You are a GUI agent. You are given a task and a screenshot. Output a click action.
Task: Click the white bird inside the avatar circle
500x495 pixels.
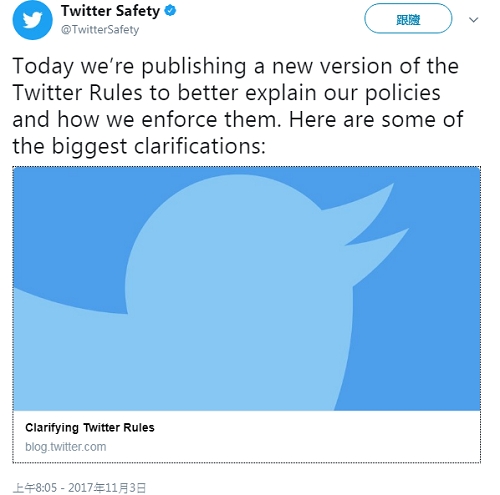32,20
